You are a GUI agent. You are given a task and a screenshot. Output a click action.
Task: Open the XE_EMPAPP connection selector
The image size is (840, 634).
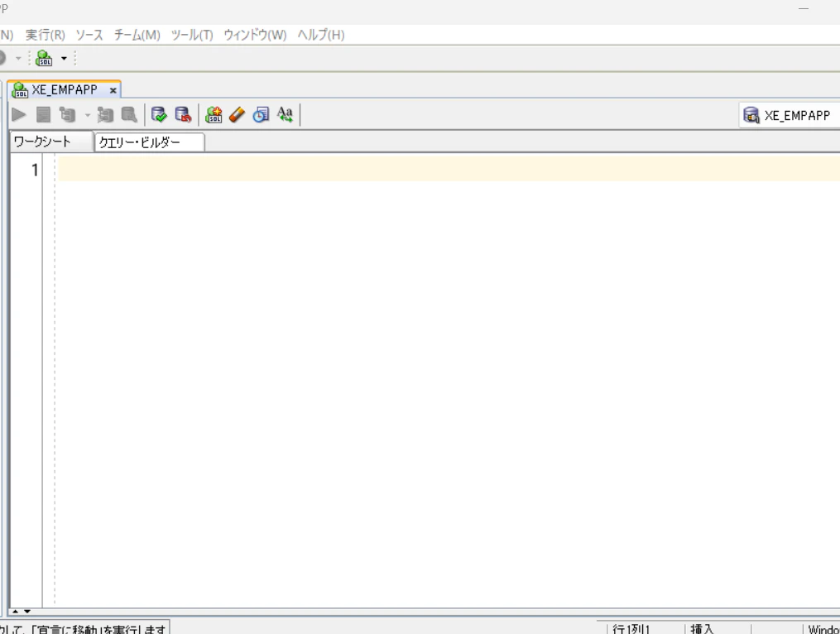click(790, 115)
